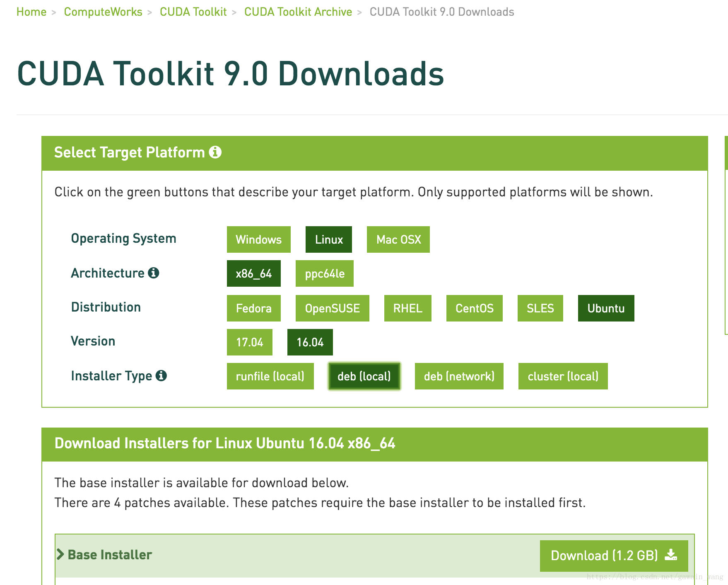Open CUDA Toolkit breadcrumb link
The height and width of the screenshot is (585, 728).
click(193, 12)
